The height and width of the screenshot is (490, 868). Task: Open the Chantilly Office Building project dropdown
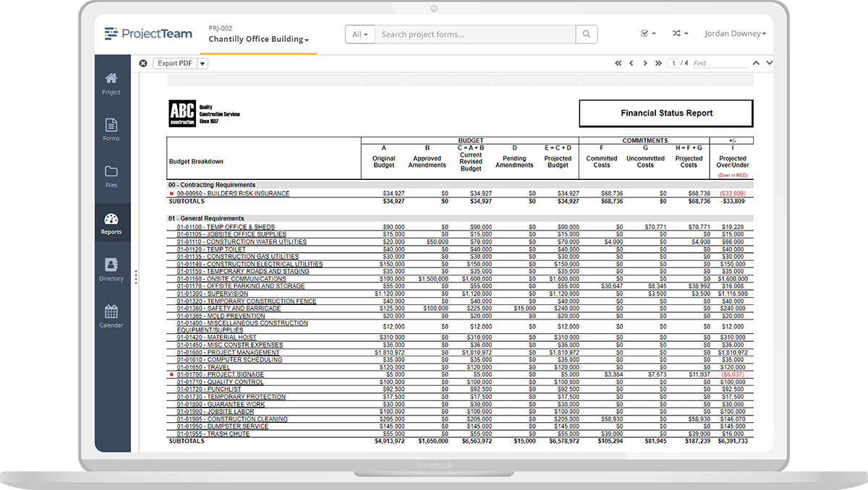[259, 39]
